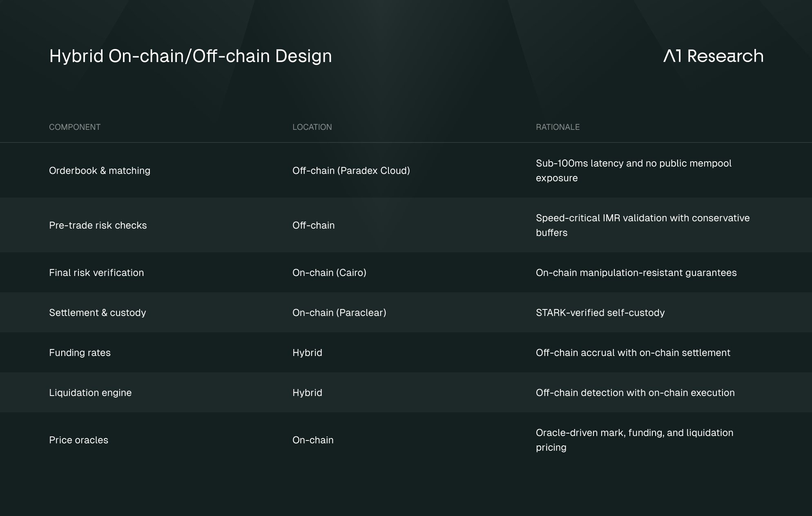This screenshot has width=812, height=516.
Task: Click the COMPONENT column header
Action: click(75, 127)
